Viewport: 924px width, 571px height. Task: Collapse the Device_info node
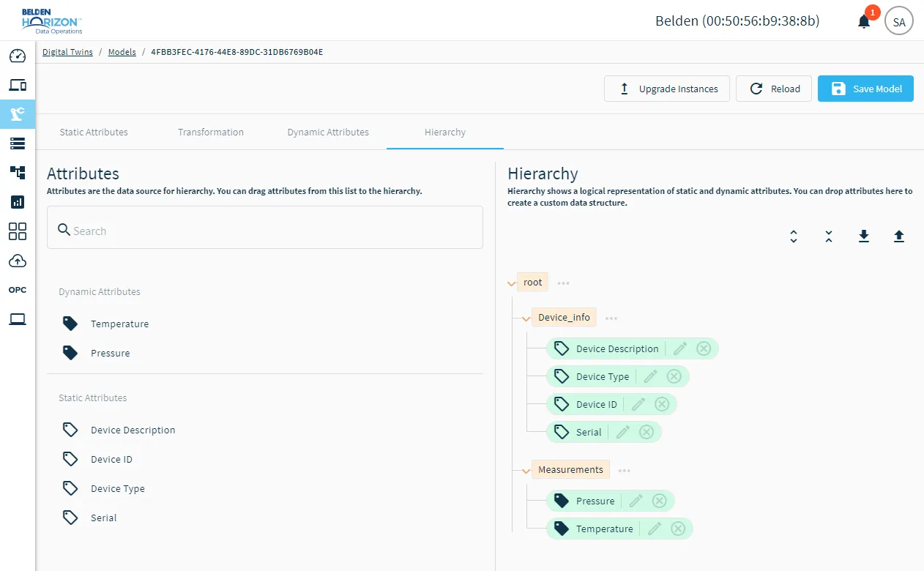click(x=526, y=318)
